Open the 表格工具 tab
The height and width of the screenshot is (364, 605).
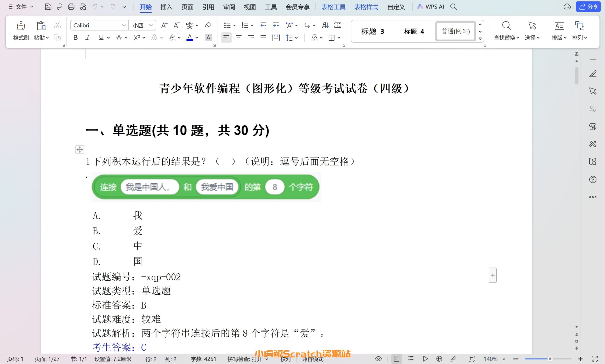click(x=333, y=7)
